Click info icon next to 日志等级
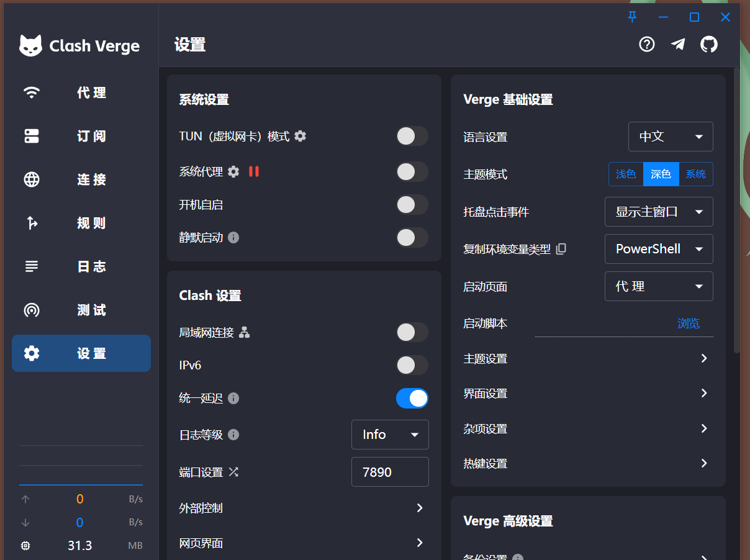Image resolution: width=750 pixels, height=560 pixels. coord(233,435)
